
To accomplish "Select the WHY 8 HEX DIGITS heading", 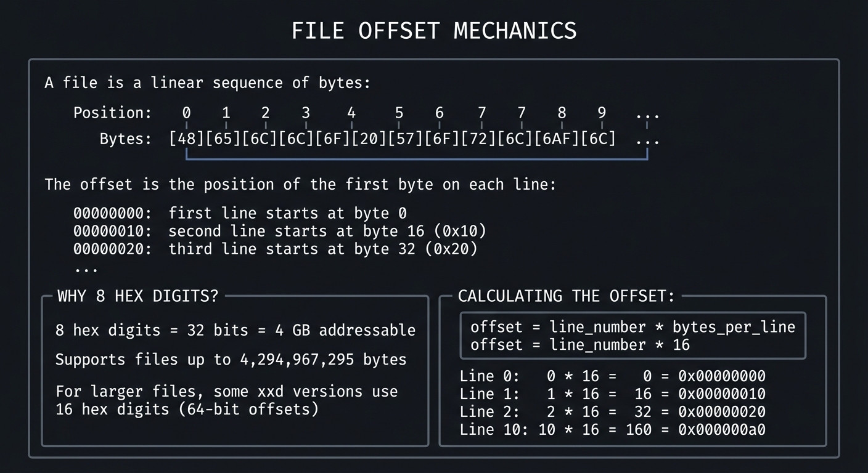I will coord(137,296).
